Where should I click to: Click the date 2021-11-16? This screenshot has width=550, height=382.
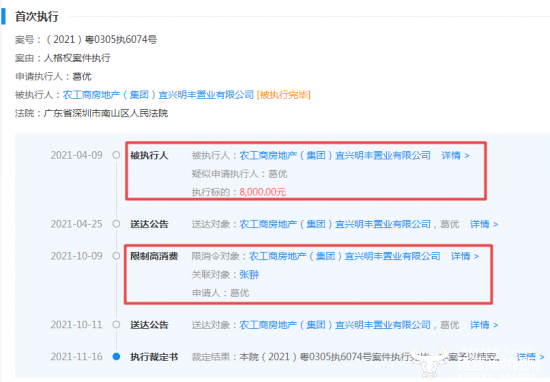point(76,357)
